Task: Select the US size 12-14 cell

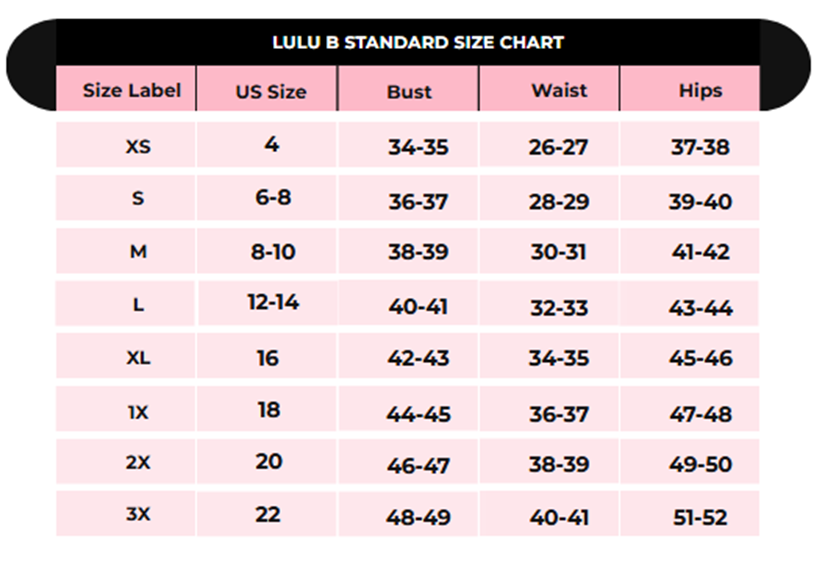Action: coord(273,302)
